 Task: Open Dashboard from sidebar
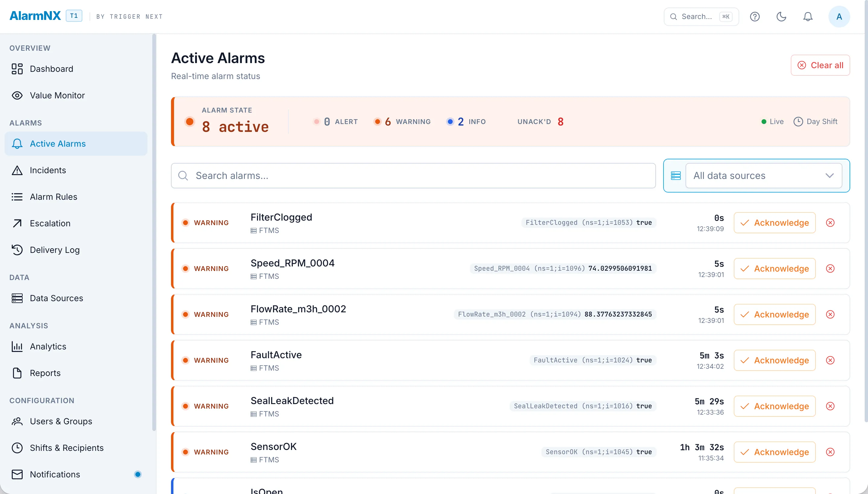pos(76,69)
